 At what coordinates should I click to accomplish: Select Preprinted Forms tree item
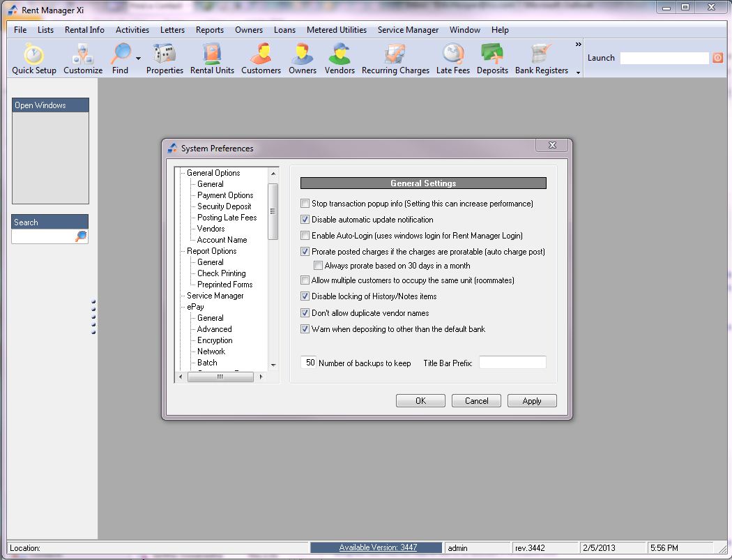(224, 285)
